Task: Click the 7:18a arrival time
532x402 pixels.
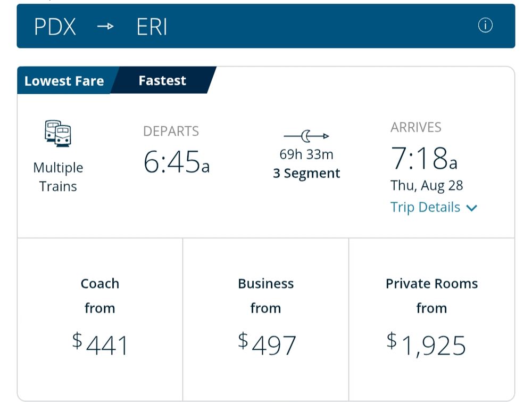Action: click(x=424, y=158)
